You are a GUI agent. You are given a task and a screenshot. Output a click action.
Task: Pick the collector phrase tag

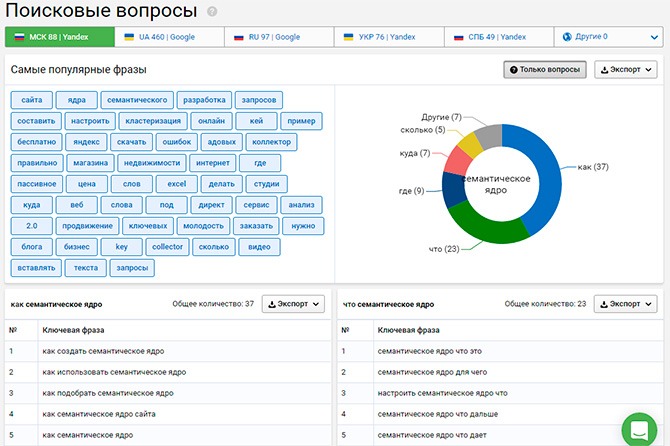click(168, 246)
